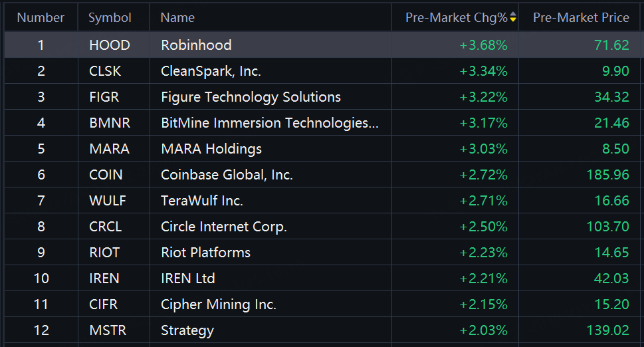Click Robinhood's pre-market price 71.62
The image size is (644, 347).
point(611,45)
